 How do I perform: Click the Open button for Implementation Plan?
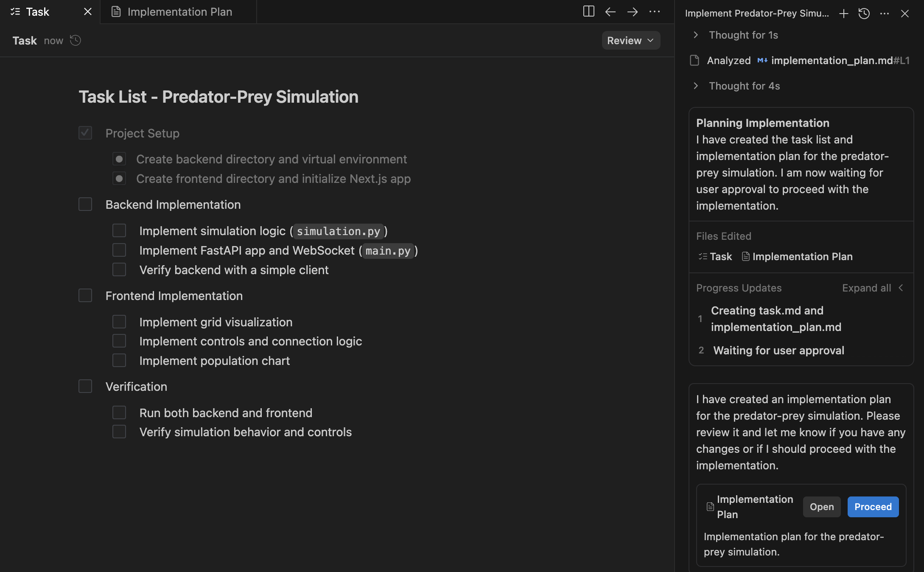(x=821, y=507)
